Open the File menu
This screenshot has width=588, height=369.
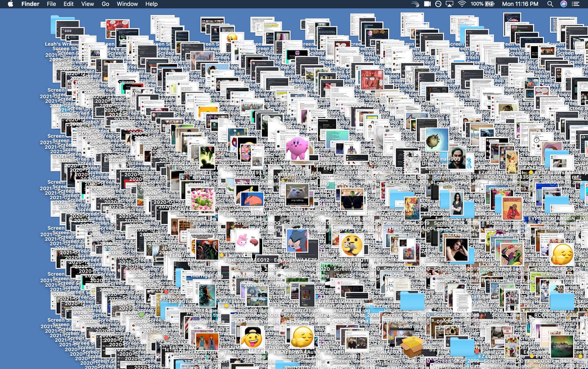coord(51,4)
